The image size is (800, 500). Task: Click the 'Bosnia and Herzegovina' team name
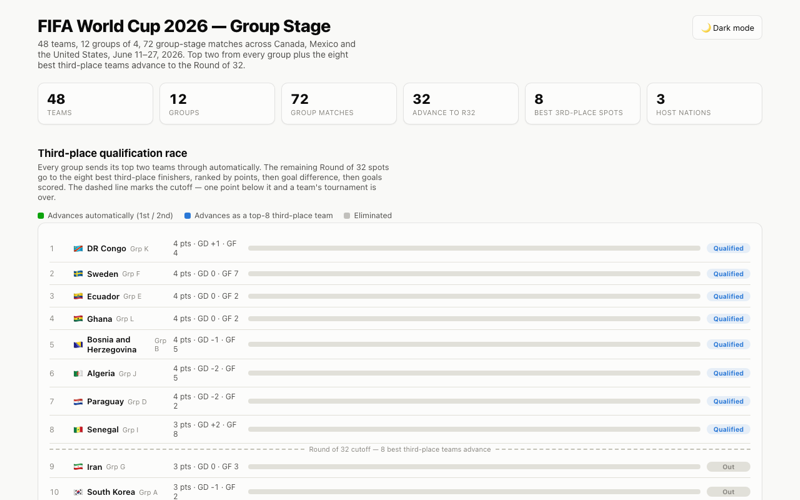coord(112,344)
